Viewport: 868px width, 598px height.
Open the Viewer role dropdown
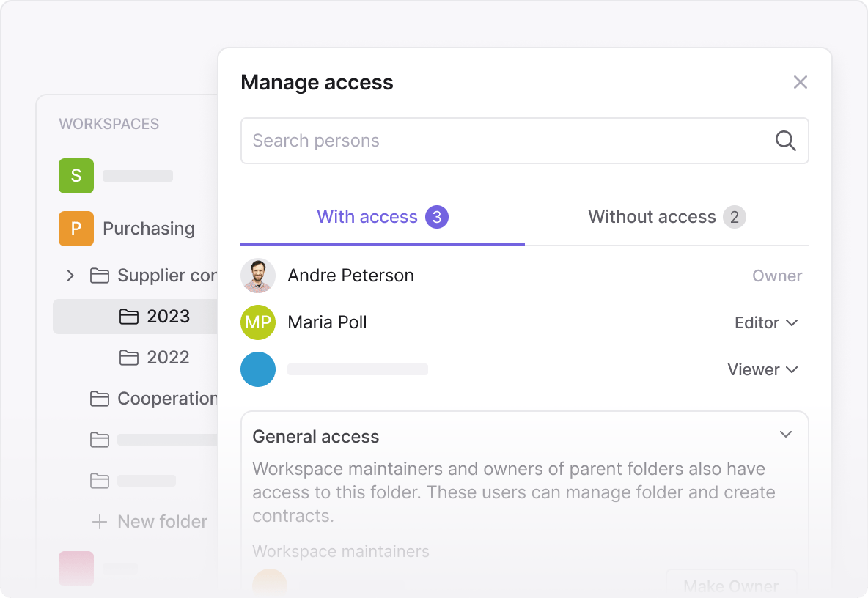point(762,369)
